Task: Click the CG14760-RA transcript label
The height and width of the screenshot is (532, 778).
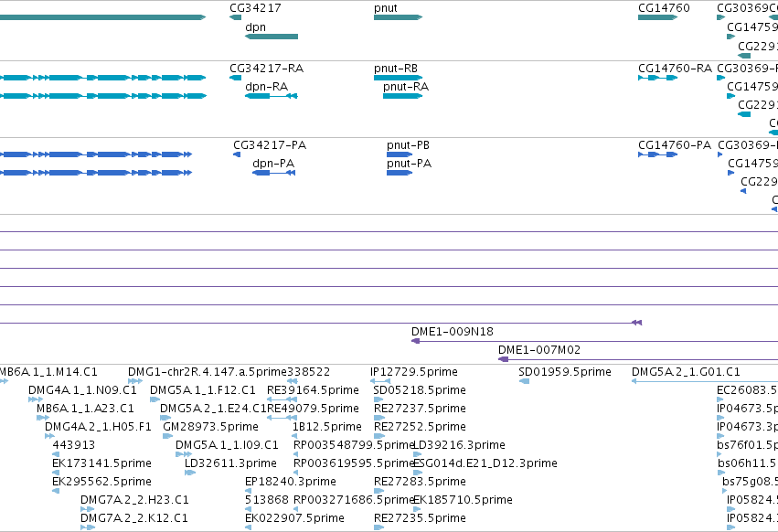Action: pos(675,68)
